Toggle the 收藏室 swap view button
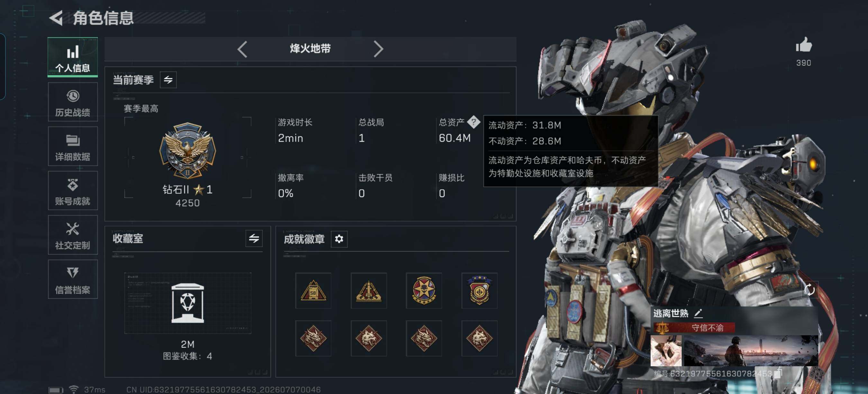The width and height of the screenshot is (868, 394). click(x=254, y=239)
